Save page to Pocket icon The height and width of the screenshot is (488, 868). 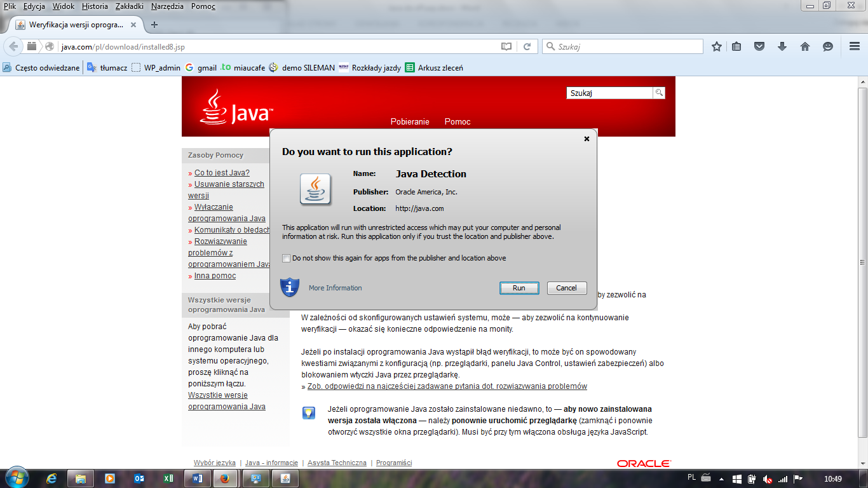click(759, 46)
